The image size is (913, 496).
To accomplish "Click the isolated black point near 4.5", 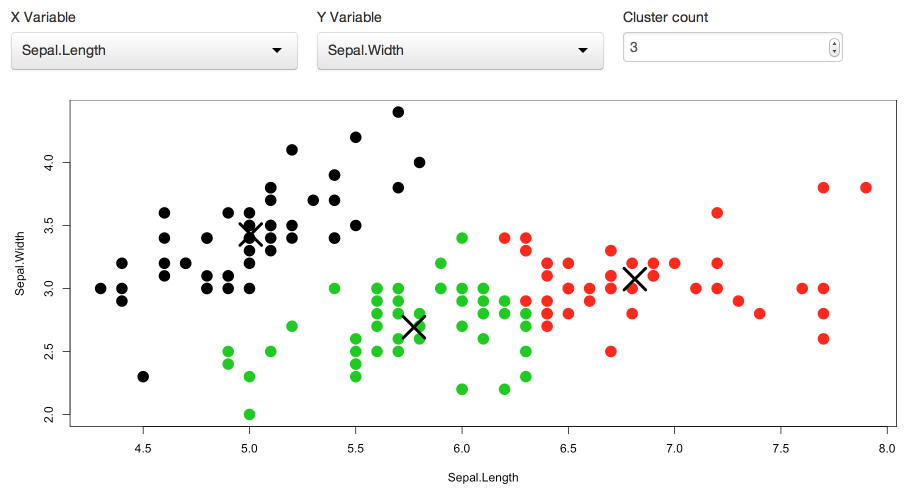I will pyautogui.click(x=143, y=376).
